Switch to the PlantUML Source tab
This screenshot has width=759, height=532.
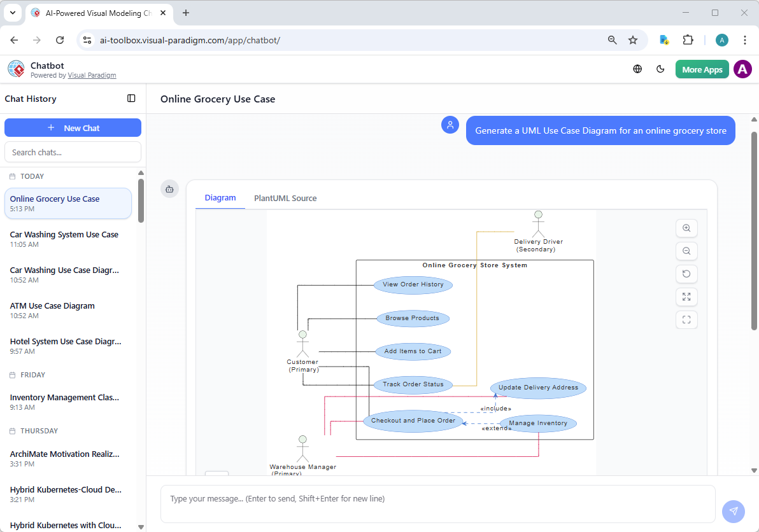(x=285, y=198)
